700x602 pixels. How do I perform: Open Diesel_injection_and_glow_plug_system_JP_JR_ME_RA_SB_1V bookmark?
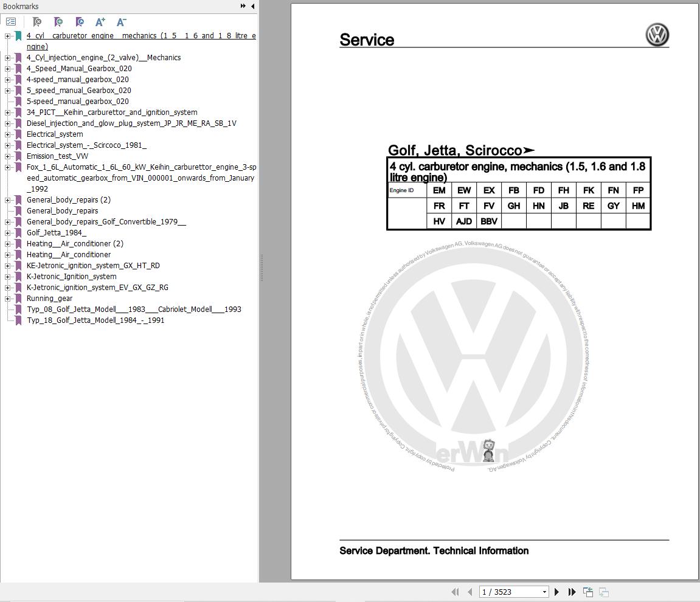point(131,123)
